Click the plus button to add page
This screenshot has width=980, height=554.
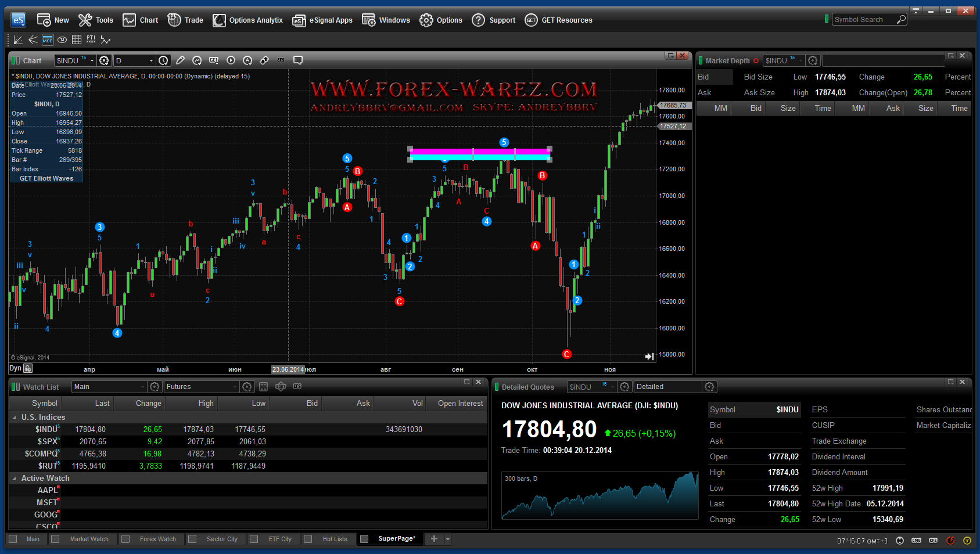click(x=434, y=539)
